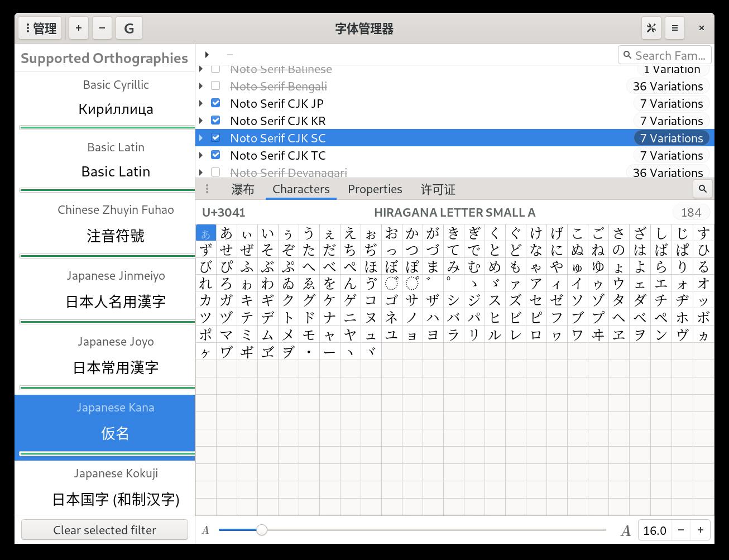Image resolution: width=729 pixels, height=560 pixels.
Task: Click the 36 Variations badge for Bengali
Action: point(668,86)
